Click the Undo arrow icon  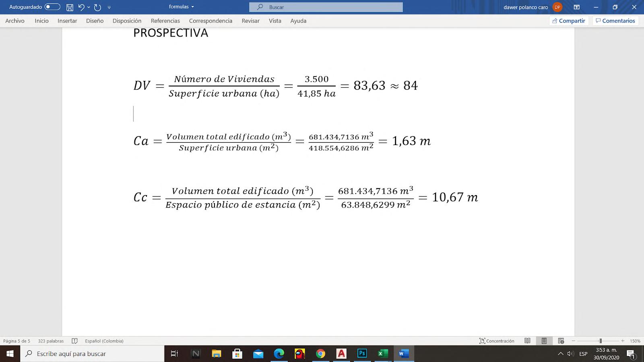click(x=81, y=7)
